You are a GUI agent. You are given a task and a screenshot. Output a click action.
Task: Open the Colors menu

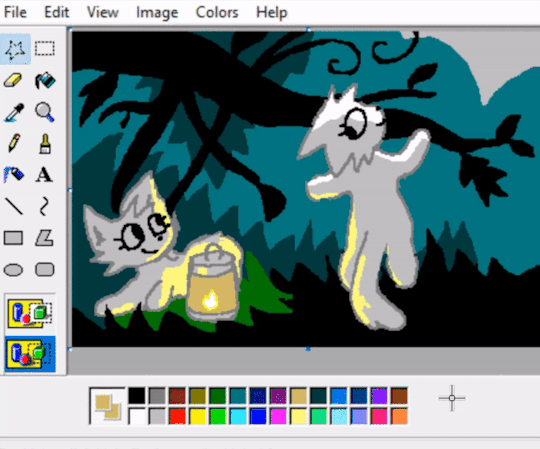tap(217, 13)
